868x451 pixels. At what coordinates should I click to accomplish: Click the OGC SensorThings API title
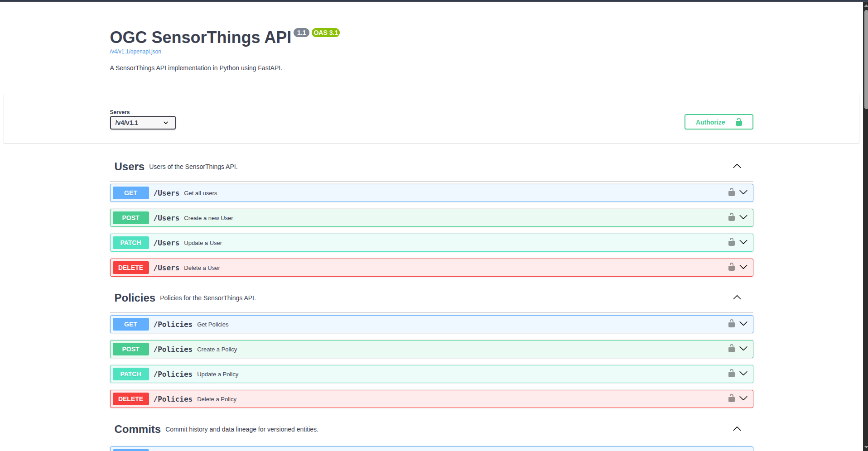(200, 37)
